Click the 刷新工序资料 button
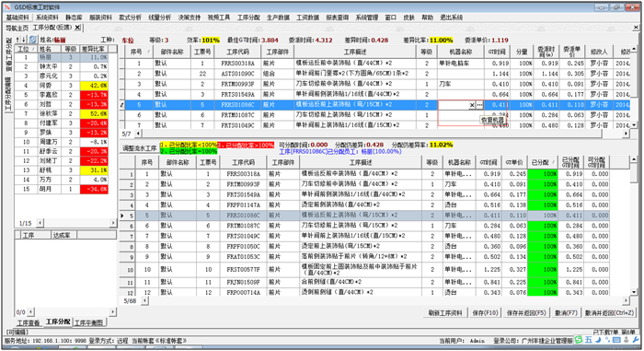 click(445, 313)
